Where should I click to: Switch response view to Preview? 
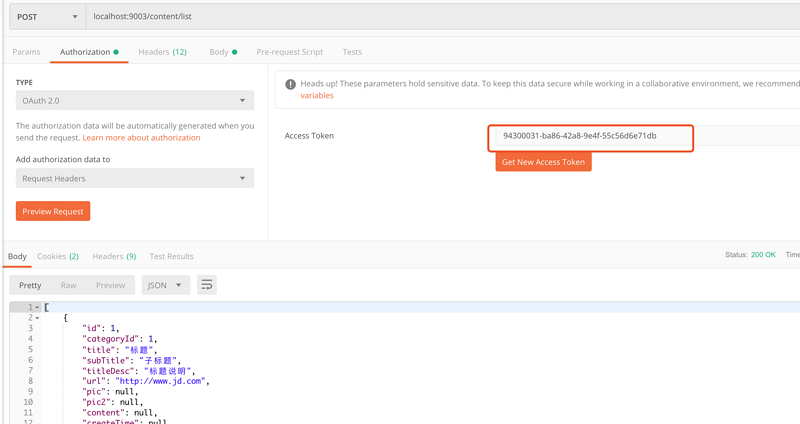[110, 285]
